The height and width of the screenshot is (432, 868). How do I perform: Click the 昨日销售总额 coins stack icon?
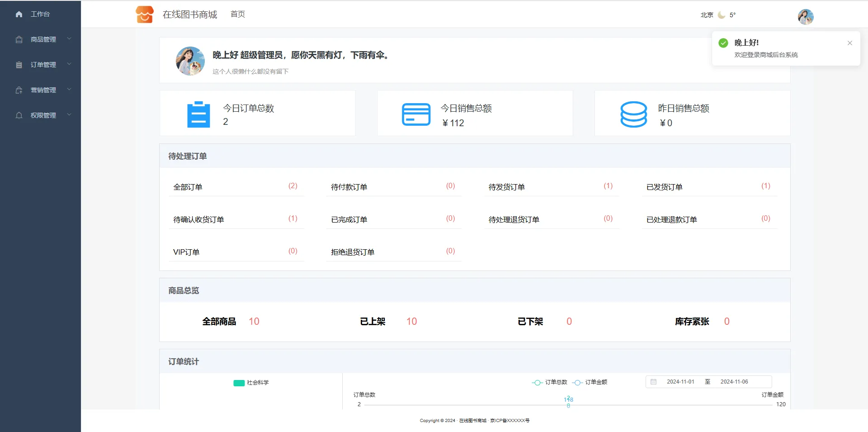point(633,114)
